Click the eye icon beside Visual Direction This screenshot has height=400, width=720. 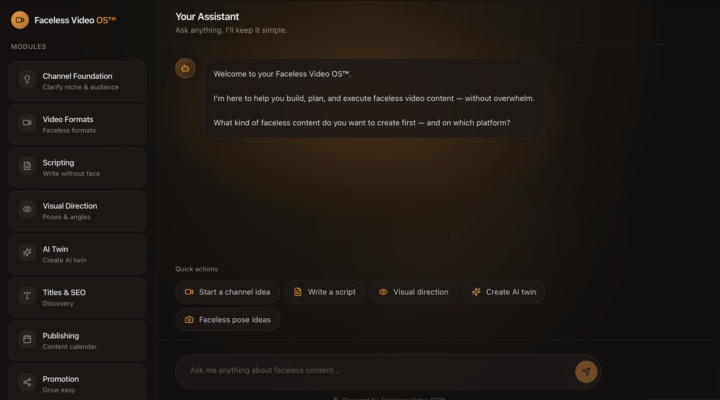point(27,210)
